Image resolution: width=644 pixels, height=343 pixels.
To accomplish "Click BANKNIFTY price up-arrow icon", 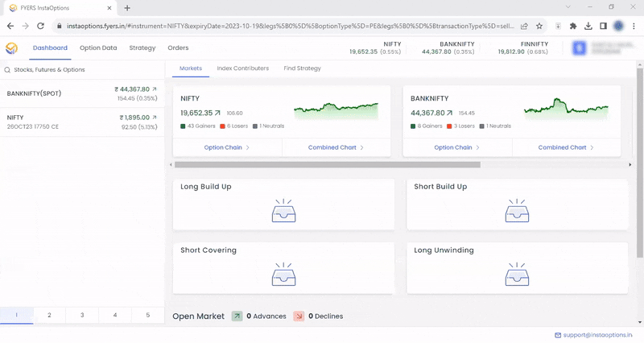I will point(449,113).
